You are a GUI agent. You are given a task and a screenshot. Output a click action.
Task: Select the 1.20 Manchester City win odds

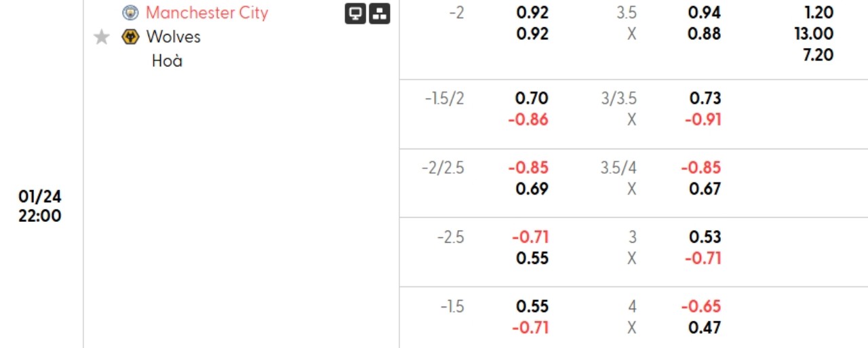[818, 12]
